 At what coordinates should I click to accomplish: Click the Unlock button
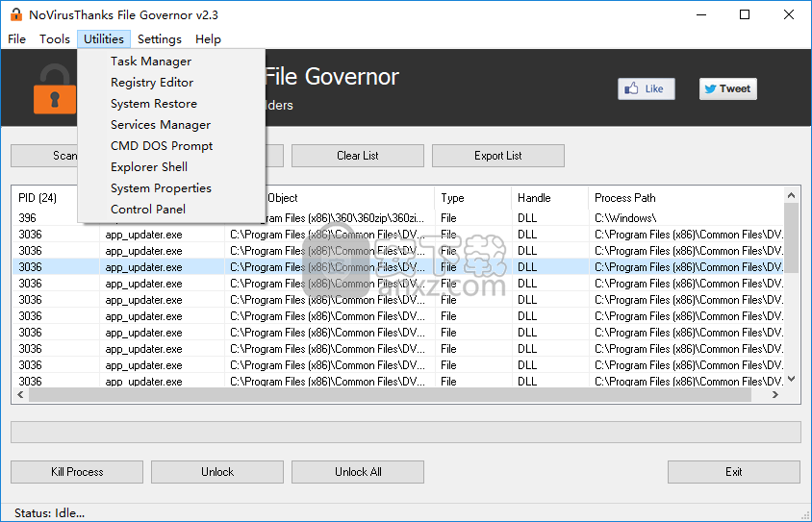[217, 472]
